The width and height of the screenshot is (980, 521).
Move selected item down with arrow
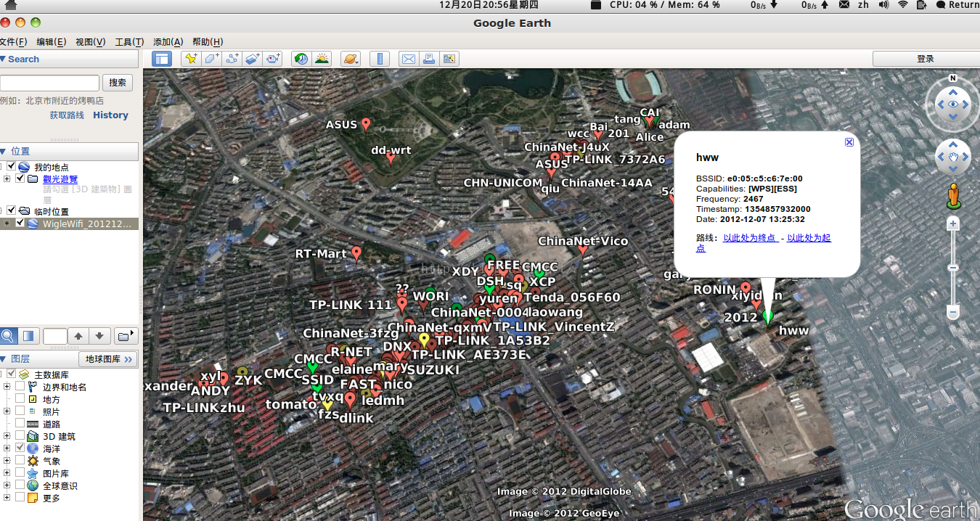point(99,336)
